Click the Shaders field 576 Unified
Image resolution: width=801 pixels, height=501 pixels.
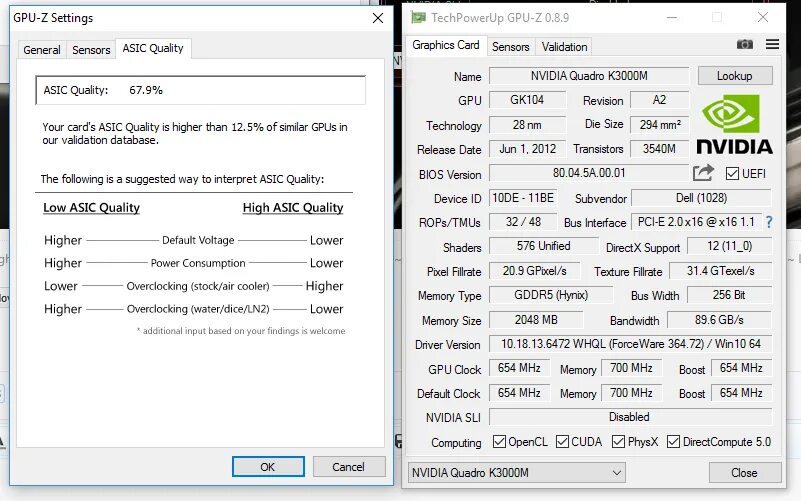pos(543,246)
